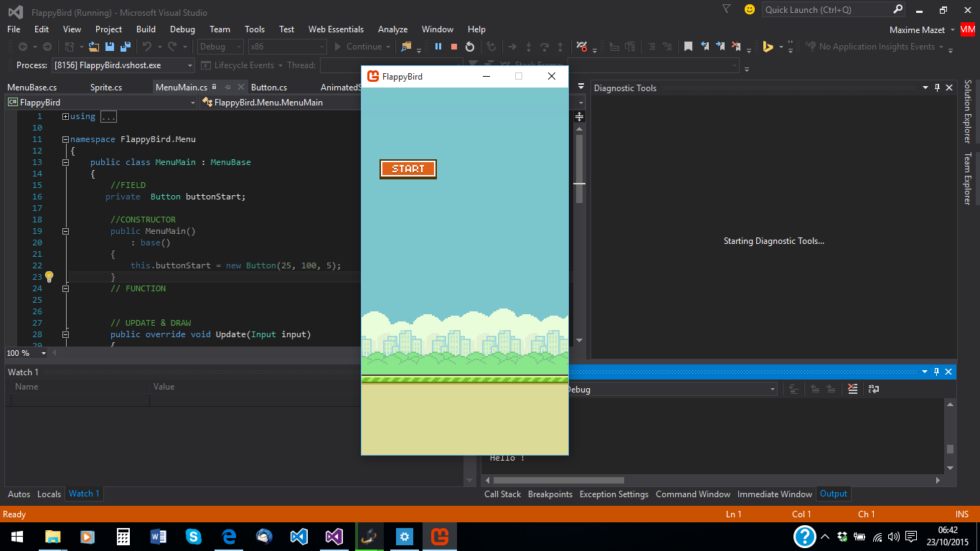Collapse the MenuMain class with its margin expander

tap(65, 161)
